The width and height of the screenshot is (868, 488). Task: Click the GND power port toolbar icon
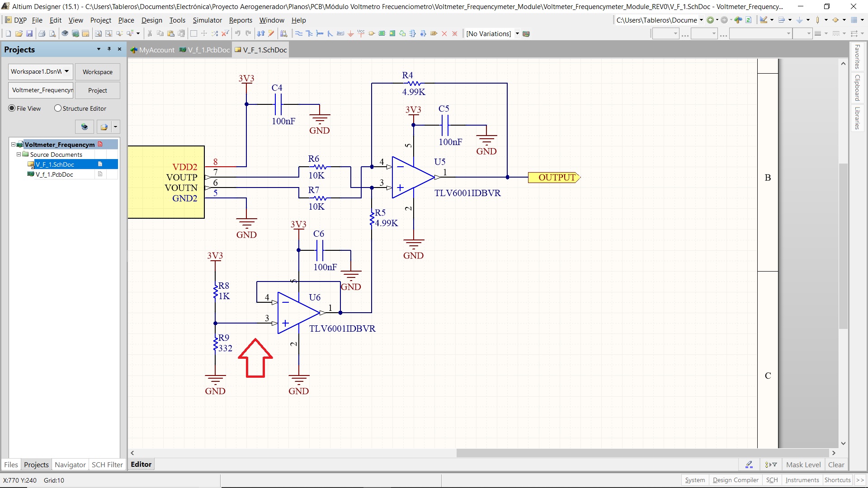click(350, 33)
